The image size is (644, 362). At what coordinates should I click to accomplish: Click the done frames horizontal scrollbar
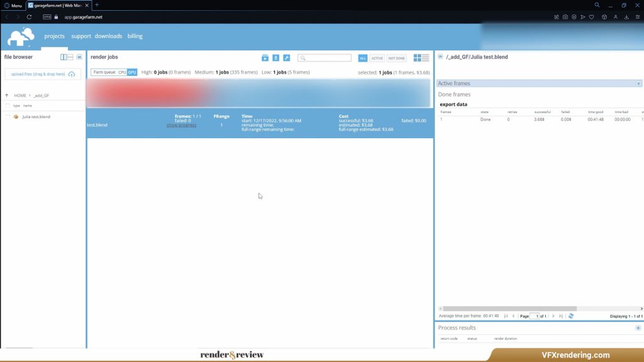coord(509,309)
